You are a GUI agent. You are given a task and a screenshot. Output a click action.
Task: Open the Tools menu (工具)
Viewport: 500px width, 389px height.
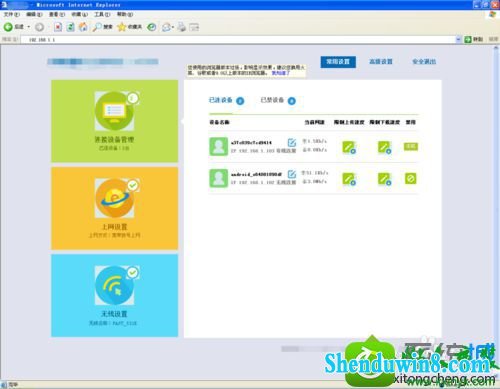pos(102,14)
